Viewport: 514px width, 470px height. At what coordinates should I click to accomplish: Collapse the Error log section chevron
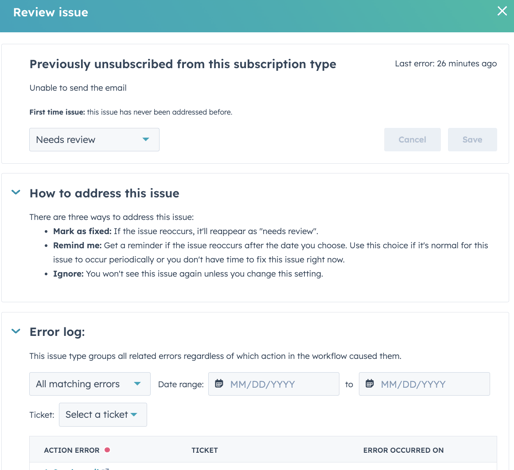16,331
